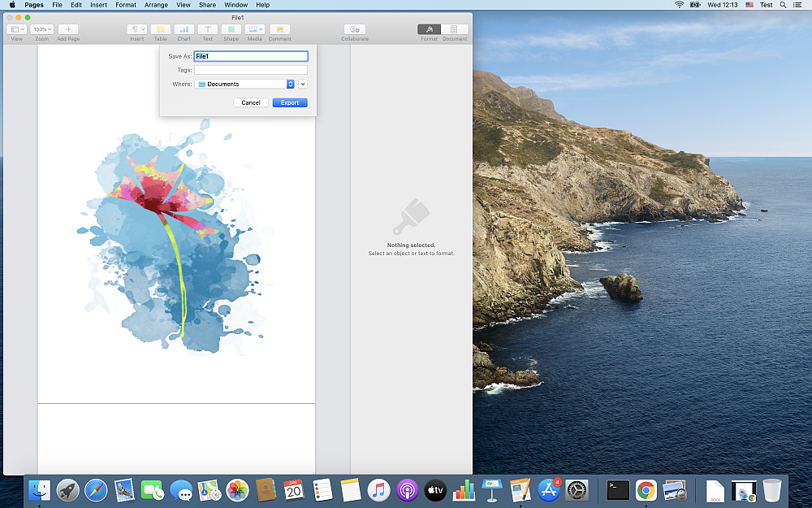Image resolution: width=812 pixels, height=508 pixels.
Task: Click the Table toolbar icon
Action: click(x=161, y=29)
